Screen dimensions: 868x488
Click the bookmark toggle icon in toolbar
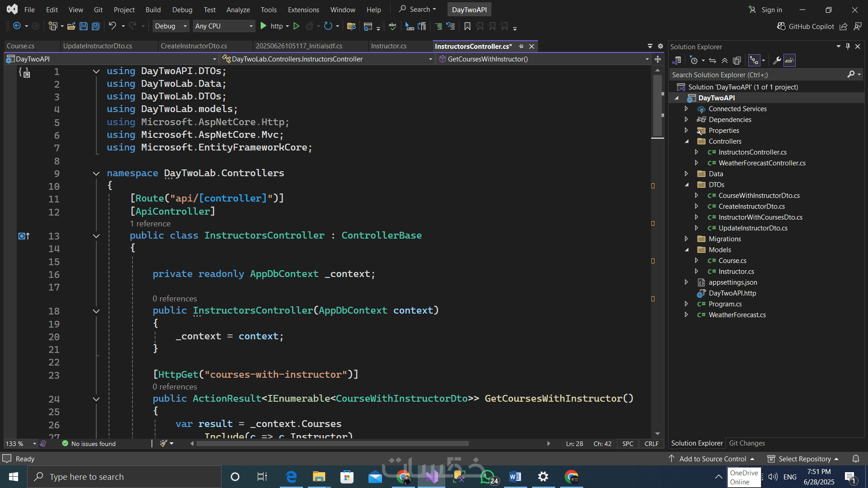[x=467, y=26]
